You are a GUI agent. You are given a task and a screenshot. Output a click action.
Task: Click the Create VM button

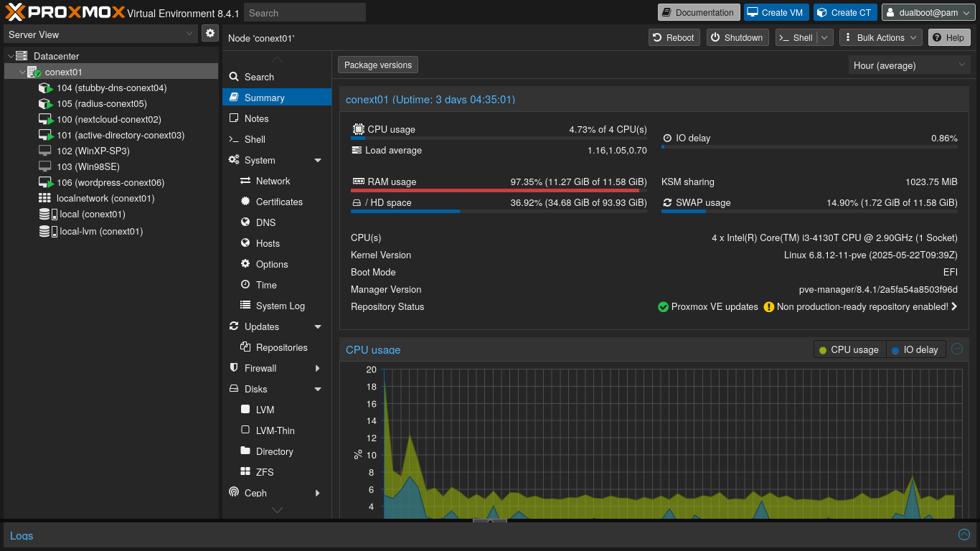point(776,12)
